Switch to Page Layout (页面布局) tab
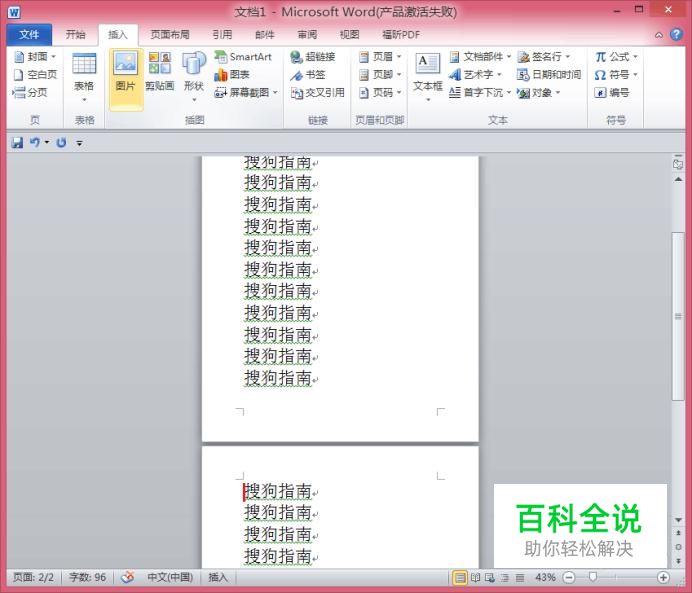Screen dimensions: 692x593 point(170,34)
